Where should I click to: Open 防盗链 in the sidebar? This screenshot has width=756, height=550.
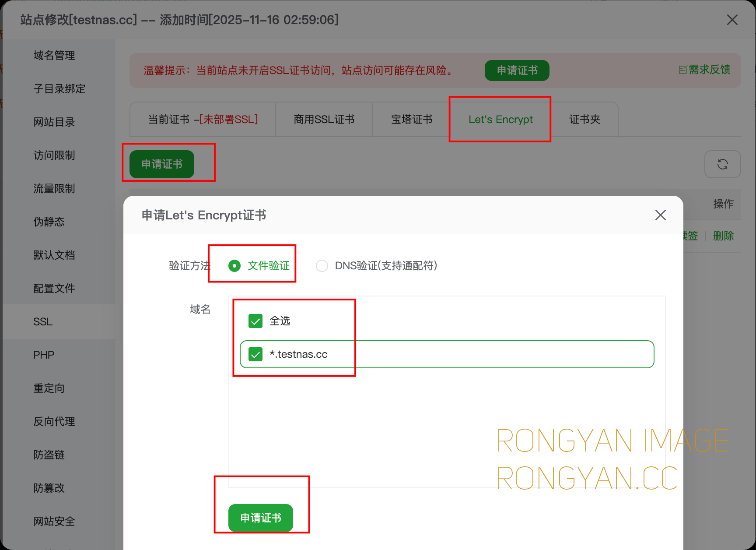49,455
